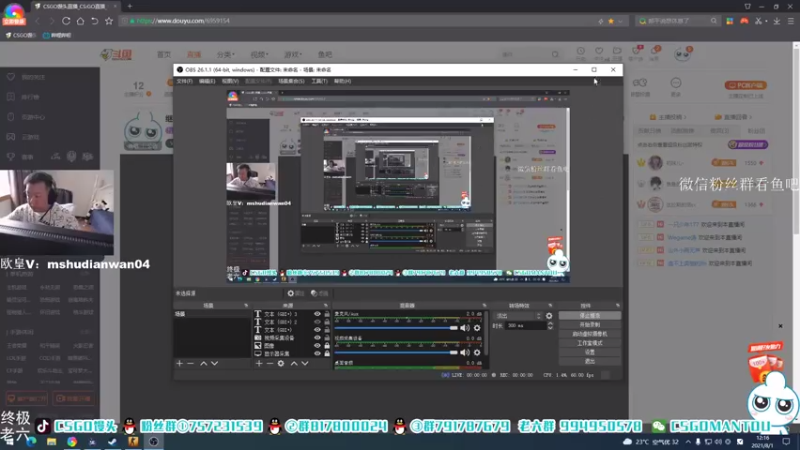Bookmark page with star icon in browser toolbar
Viewport: 800px width, 450px height.
coord(109,21)
